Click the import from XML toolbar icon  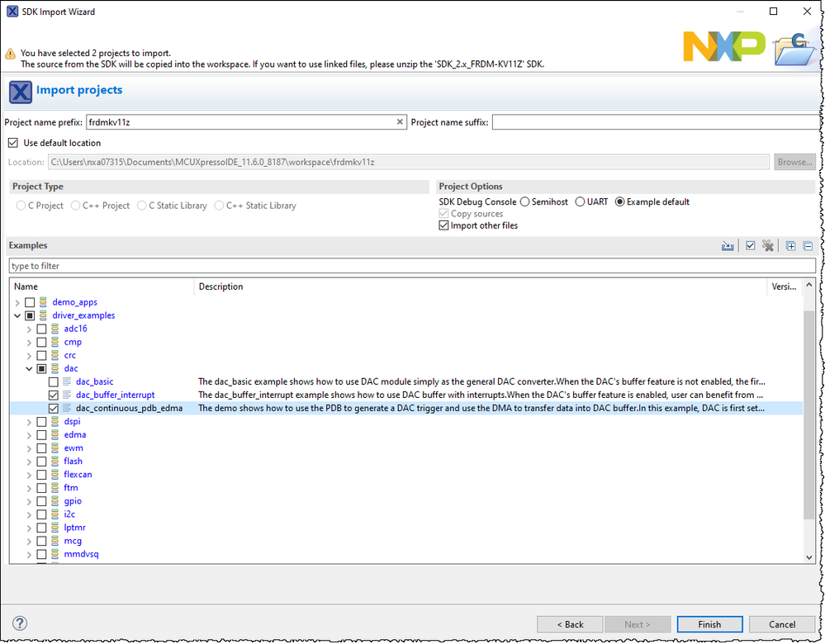pyautogui.click(x=728, y=246)
